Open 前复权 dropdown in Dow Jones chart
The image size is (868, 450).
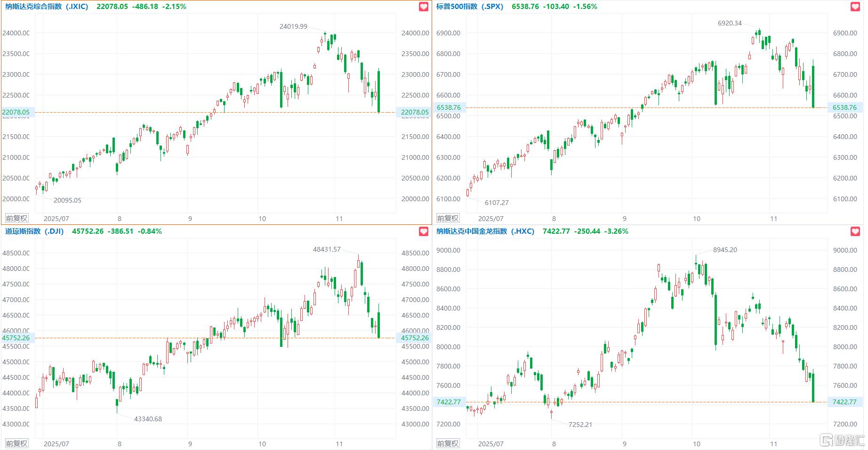point(16,443)
